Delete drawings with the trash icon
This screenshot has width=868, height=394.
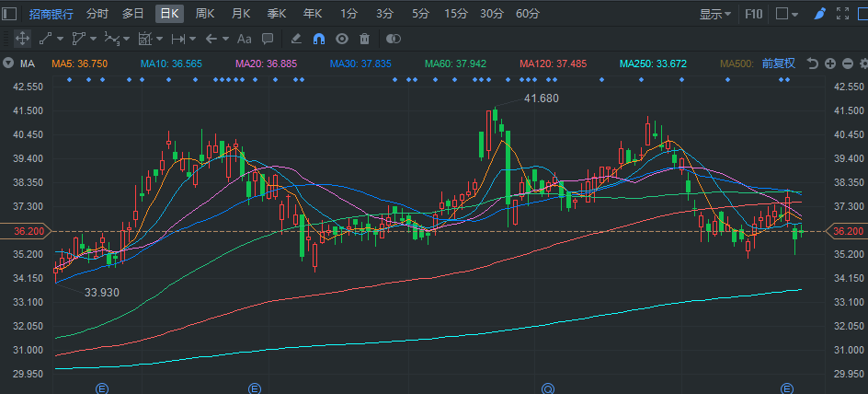click(364, 39)
